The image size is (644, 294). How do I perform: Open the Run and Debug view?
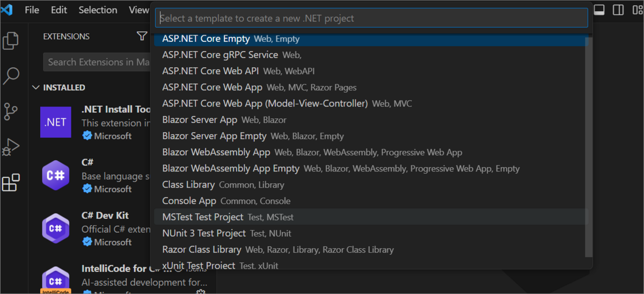[x=11, y=146]
